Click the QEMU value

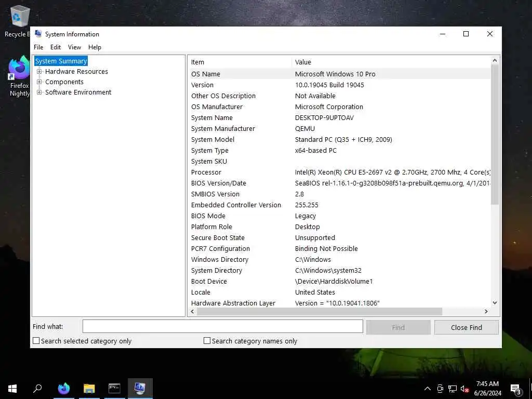(x=305, y=129)
